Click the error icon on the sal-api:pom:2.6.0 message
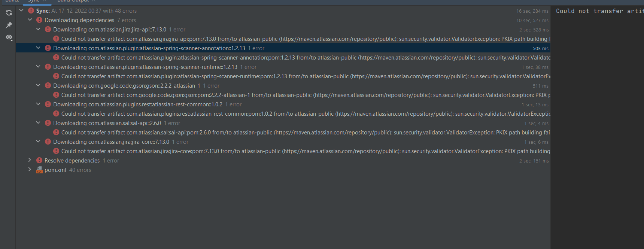 coord(56,133)
